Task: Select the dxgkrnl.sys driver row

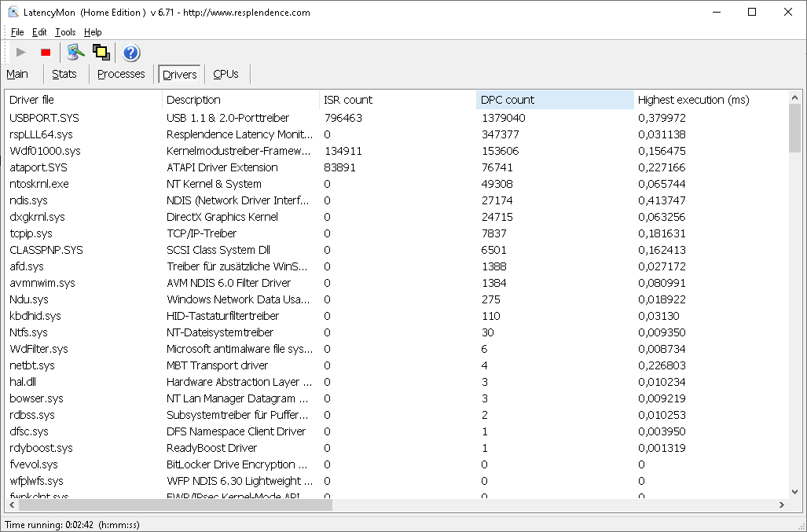Action: pos(396,217)
